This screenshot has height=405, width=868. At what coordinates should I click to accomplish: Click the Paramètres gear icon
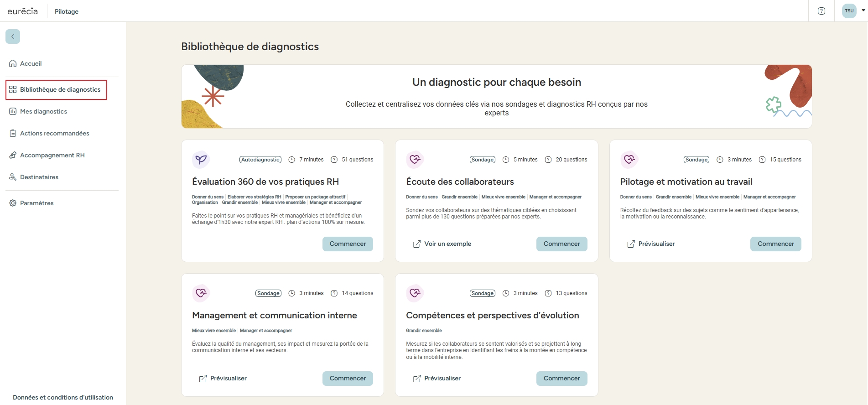click(13, 203)
